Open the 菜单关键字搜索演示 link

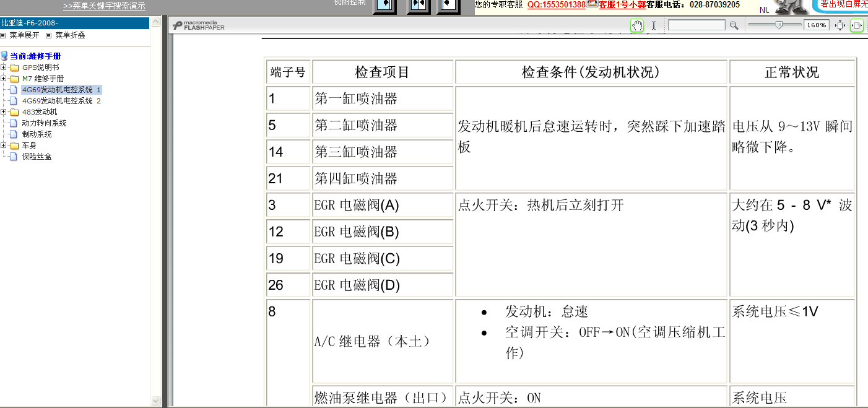click(x=104, y=6)
